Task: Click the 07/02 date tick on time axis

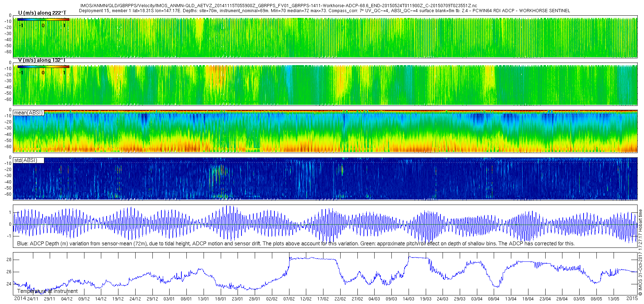Action: [289, 299]
